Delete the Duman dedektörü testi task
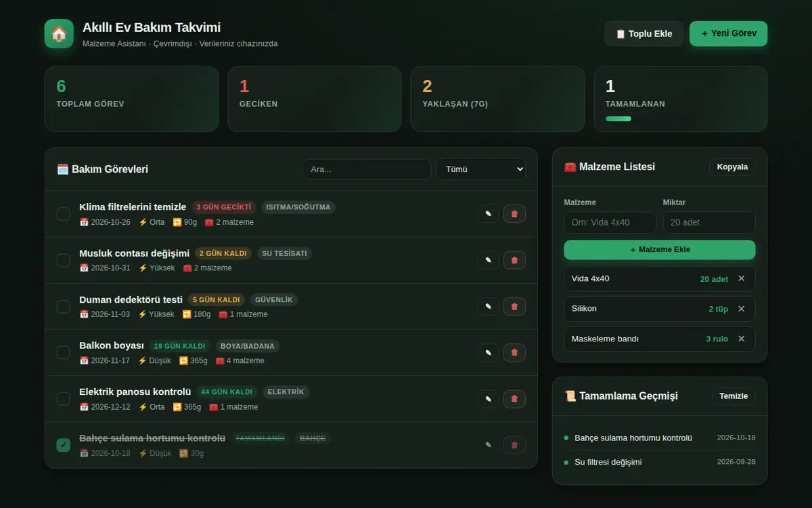 coord(514,306)
